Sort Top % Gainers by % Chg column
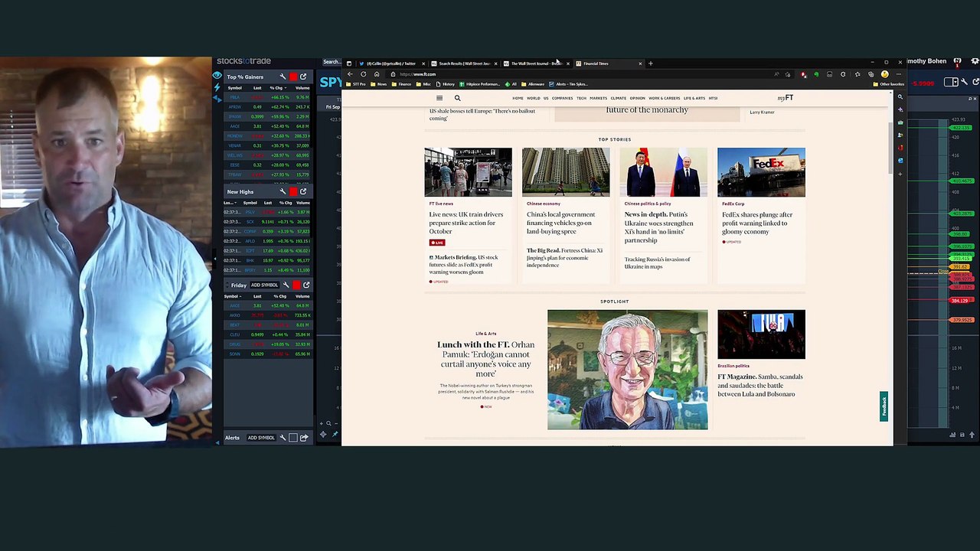The image size is (980, 551). 277,88
